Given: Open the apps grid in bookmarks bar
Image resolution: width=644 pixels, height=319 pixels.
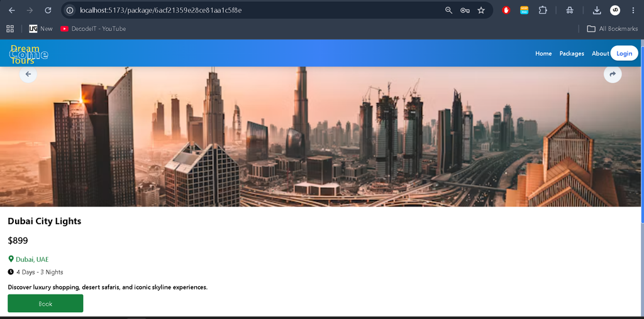Looking at the screenshot, I should tap(10, 29).
